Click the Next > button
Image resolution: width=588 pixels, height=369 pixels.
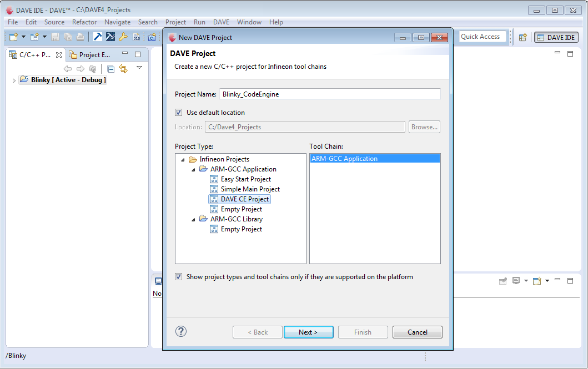pos(308,332)
